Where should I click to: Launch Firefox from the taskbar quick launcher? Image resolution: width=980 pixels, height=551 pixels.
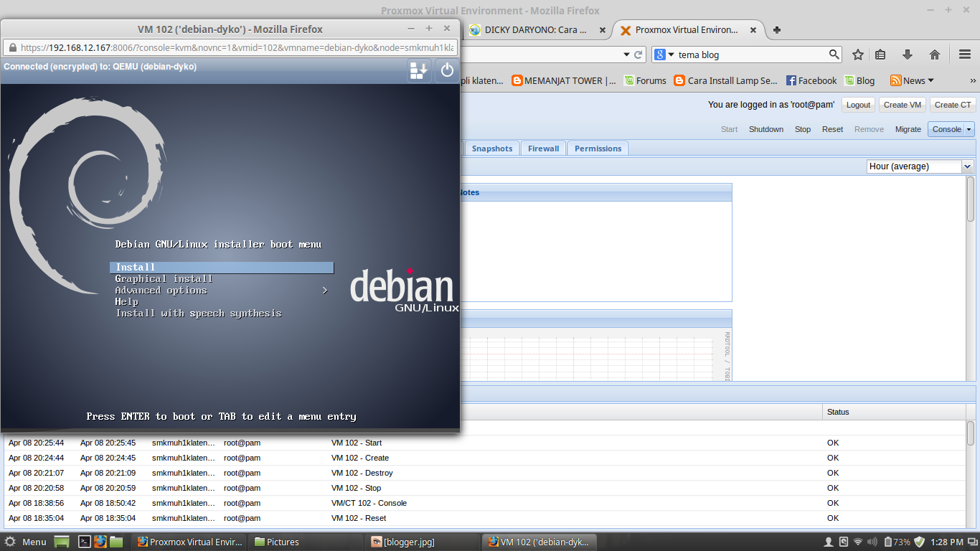[100, 542]
